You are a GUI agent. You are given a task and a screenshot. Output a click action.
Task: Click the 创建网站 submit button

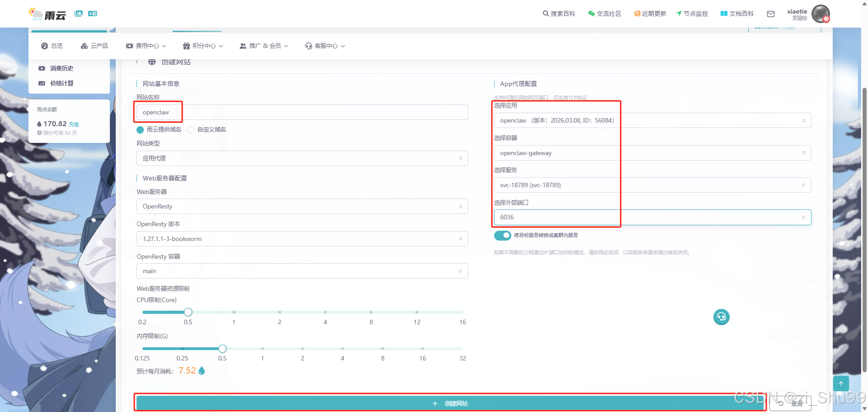pyautogui.click(x=450, y=403)
